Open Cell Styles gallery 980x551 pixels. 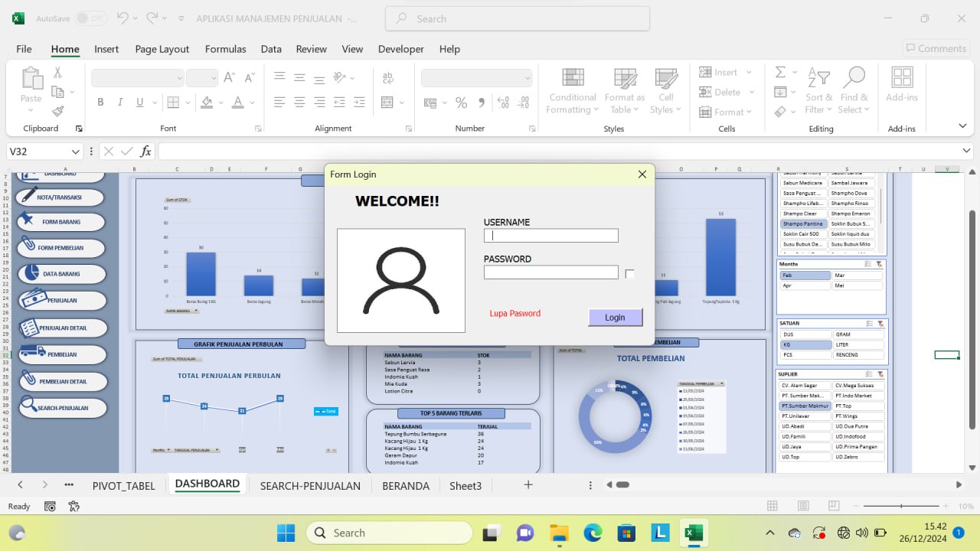tap(665, 91)
